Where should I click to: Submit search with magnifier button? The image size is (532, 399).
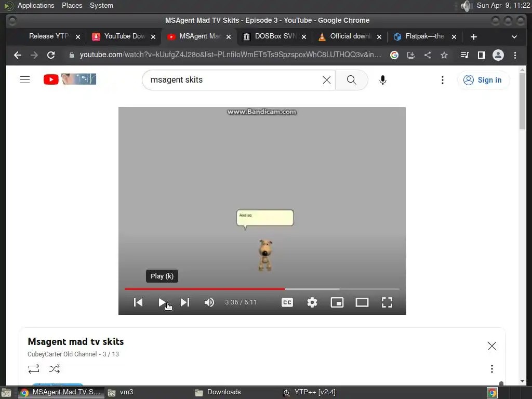coord(352,79)
